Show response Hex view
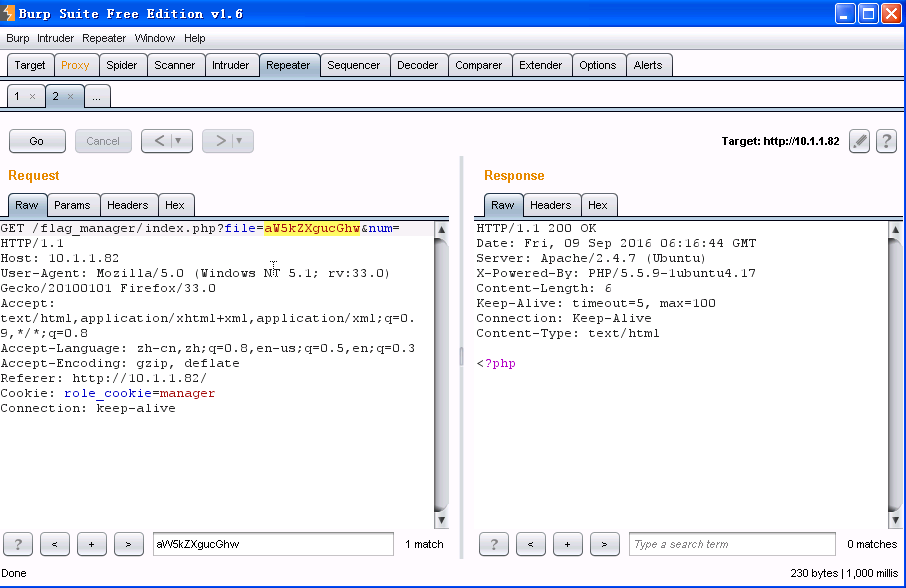Image resolution: width=906 pixels, height=588 pixels. click(x=597, y=205)
